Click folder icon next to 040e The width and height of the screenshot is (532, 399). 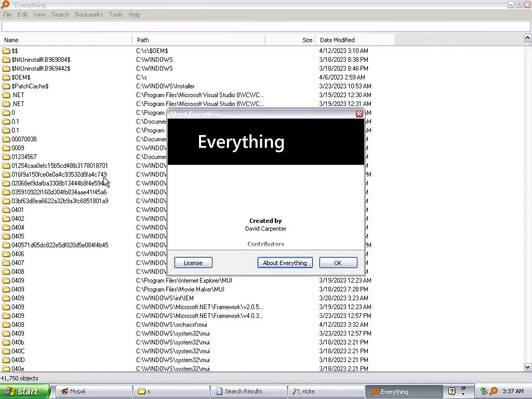pos(6,368)
